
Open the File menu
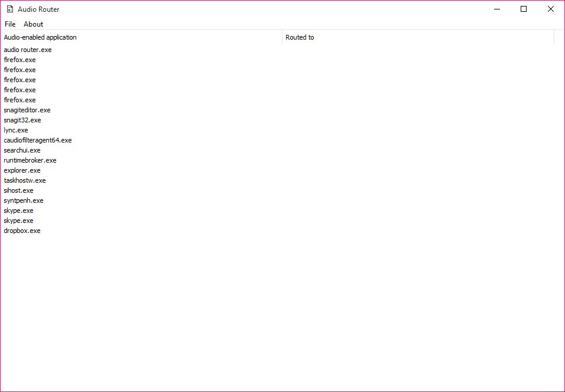point(10,24)
